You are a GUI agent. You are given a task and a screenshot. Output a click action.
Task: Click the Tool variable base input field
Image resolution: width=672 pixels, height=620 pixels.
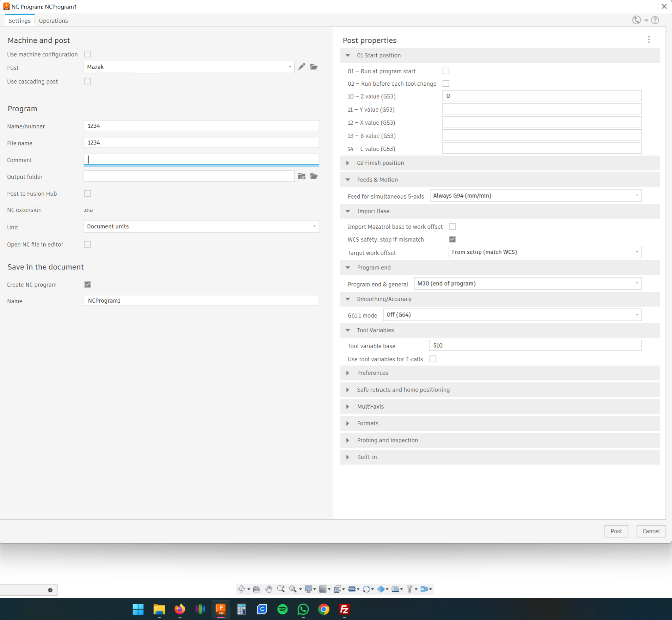coord(535,346)
